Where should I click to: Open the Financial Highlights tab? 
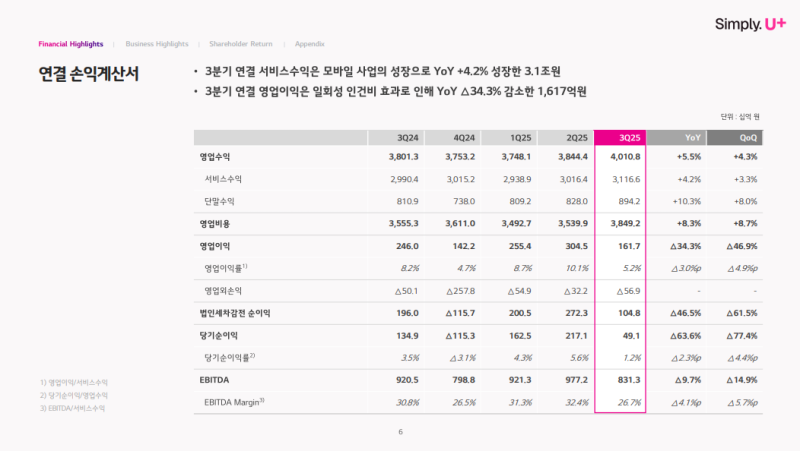pos(71,44)
